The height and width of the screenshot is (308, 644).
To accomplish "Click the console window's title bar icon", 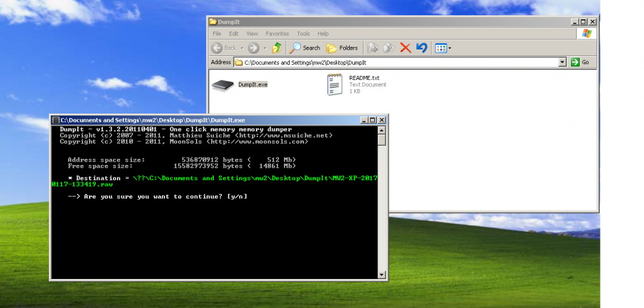I will coord(55,120).
